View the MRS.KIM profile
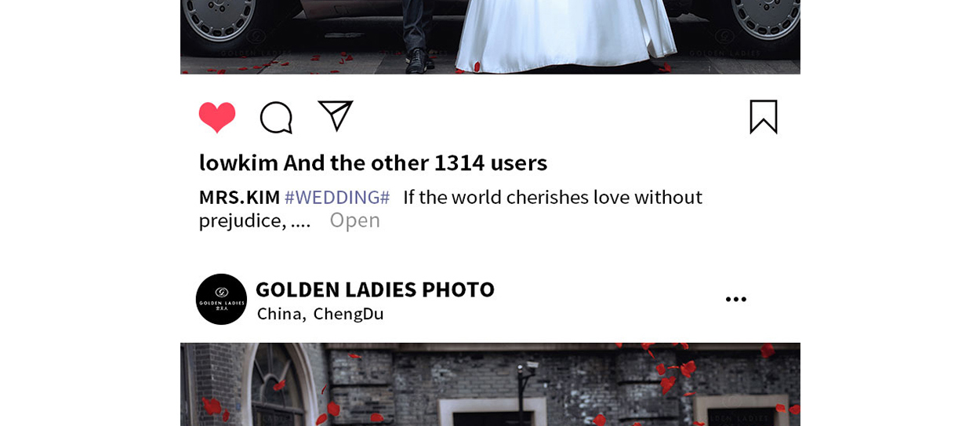The width and height of the screenshot is (980, 426). coord(239,197)
